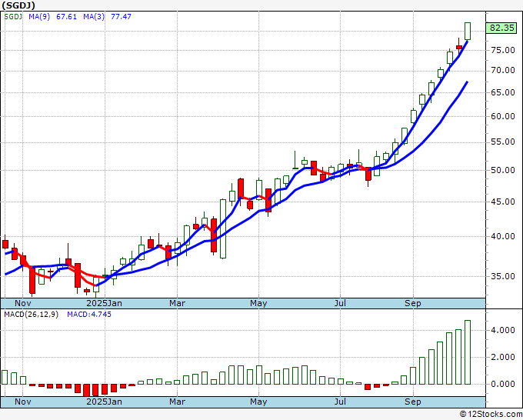Click Nov on the price chart date axis
The width and height of the screenshot is (523, 420).
click(22, 303)
